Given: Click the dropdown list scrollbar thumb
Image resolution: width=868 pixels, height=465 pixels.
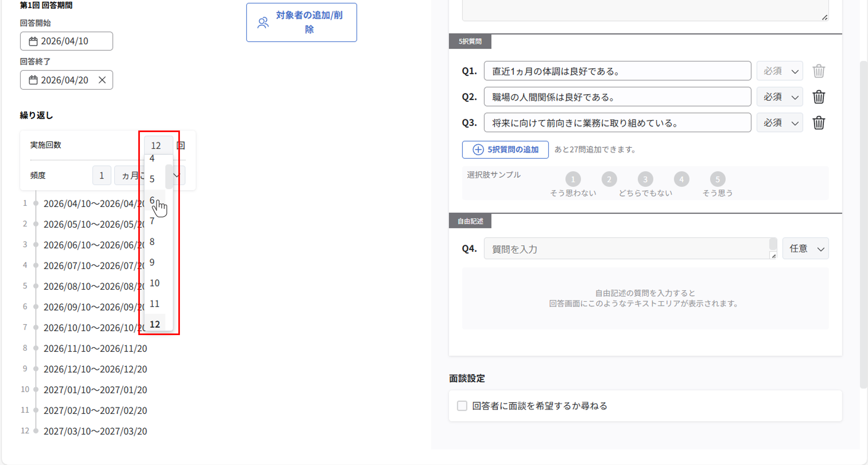Looking at the screenshot, I should pyautogui.click(x=169, y=177).
